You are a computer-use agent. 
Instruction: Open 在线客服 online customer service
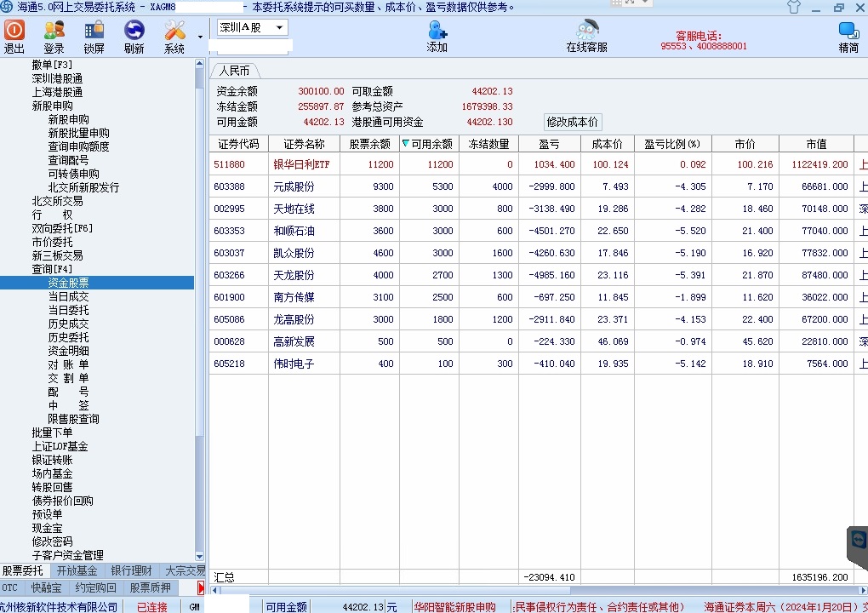click(586, 37)
